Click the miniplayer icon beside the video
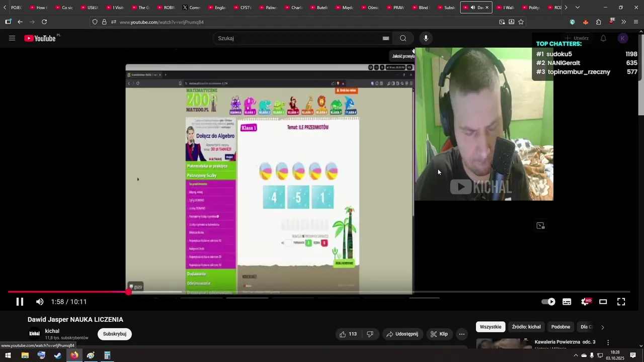 coord(540,226)
